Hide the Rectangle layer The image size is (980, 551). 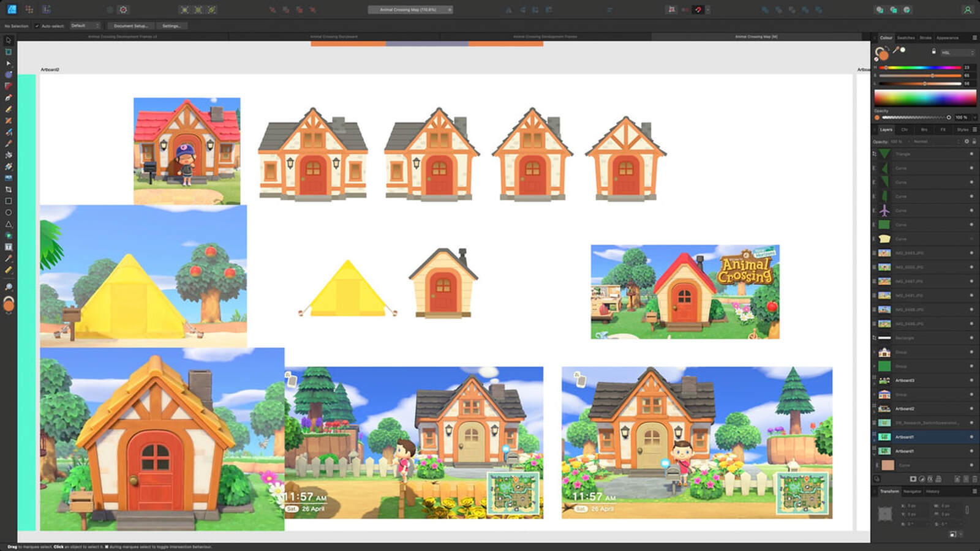point(971,338)
